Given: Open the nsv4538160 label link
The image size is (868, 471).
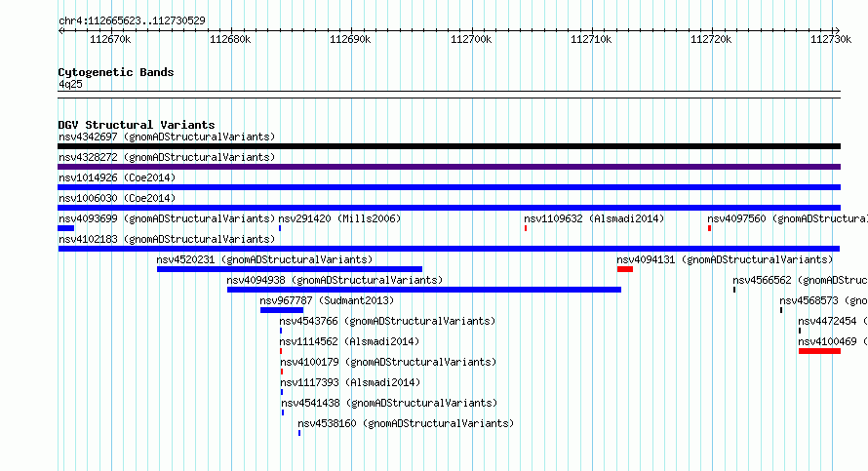Looking at the screenshot, I should click(x=407, y=423).
